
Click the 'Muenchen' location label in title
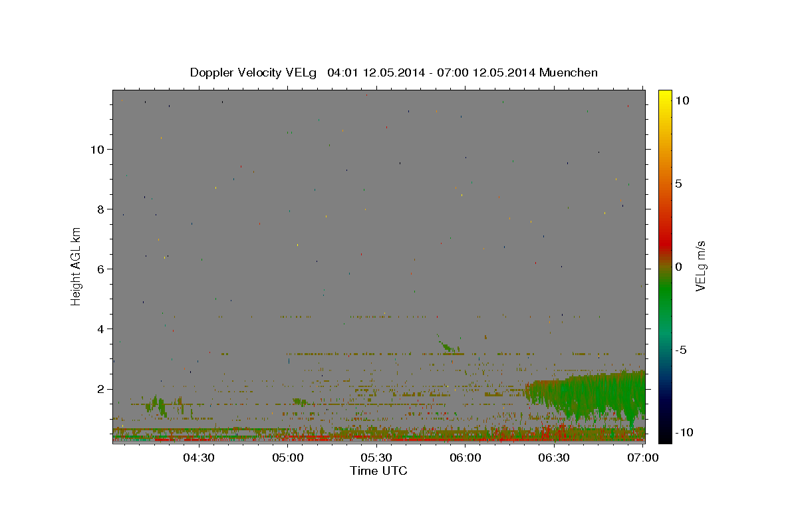pos(569,72)
